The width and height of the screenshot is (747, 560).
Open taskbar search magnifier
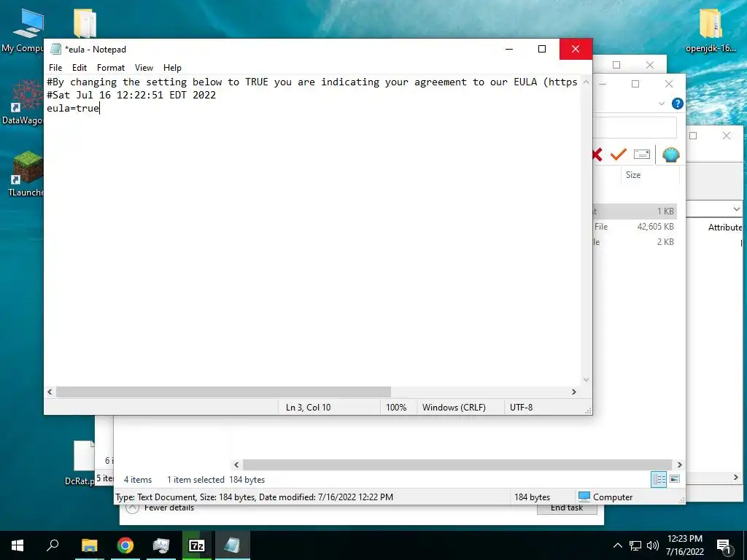[x=53, y=545]
